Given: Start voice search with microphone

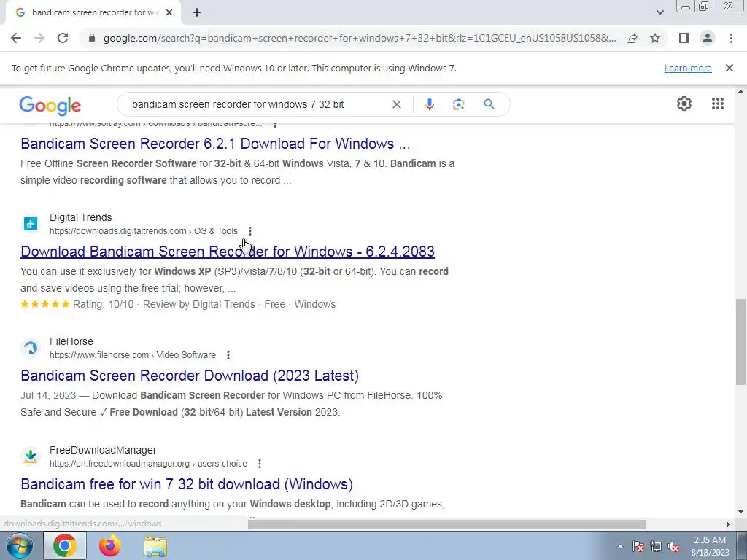Looking at the screenshot, I should point(429,104).
